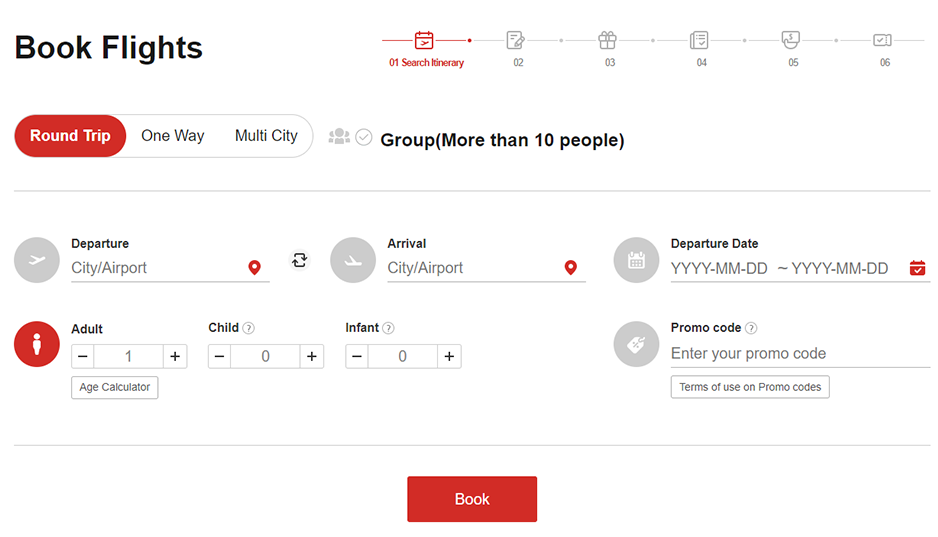Select the Round Trip option
This screenshot has width=938, height=537.
tap(70, 136)
